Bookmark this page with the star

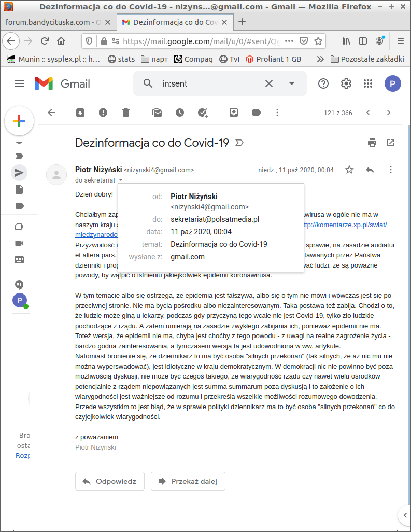pyautogui.click(x=318, y=41)
